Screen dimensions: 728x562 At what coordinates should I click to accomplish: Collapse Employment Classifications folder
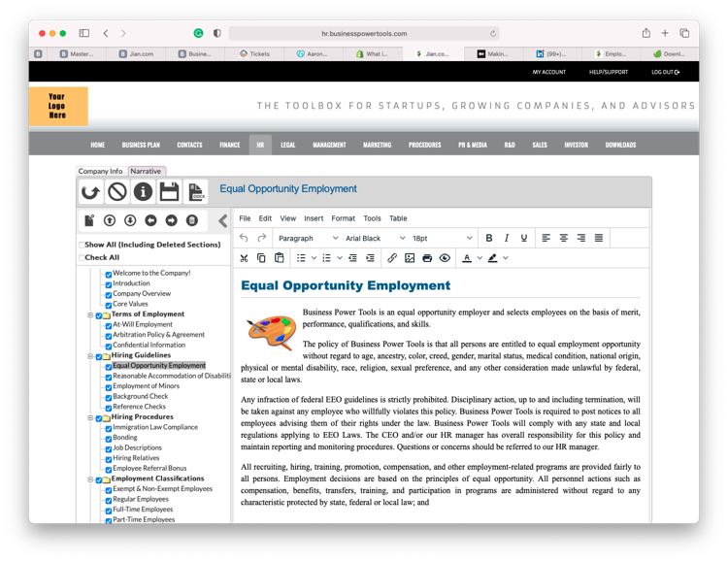tap(90, 479)
